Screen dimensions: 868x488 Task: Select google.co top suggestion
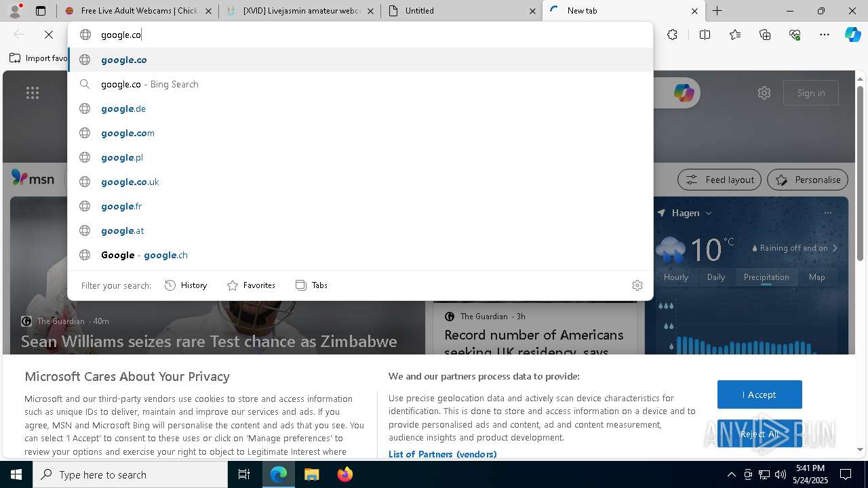click(361, 60)
